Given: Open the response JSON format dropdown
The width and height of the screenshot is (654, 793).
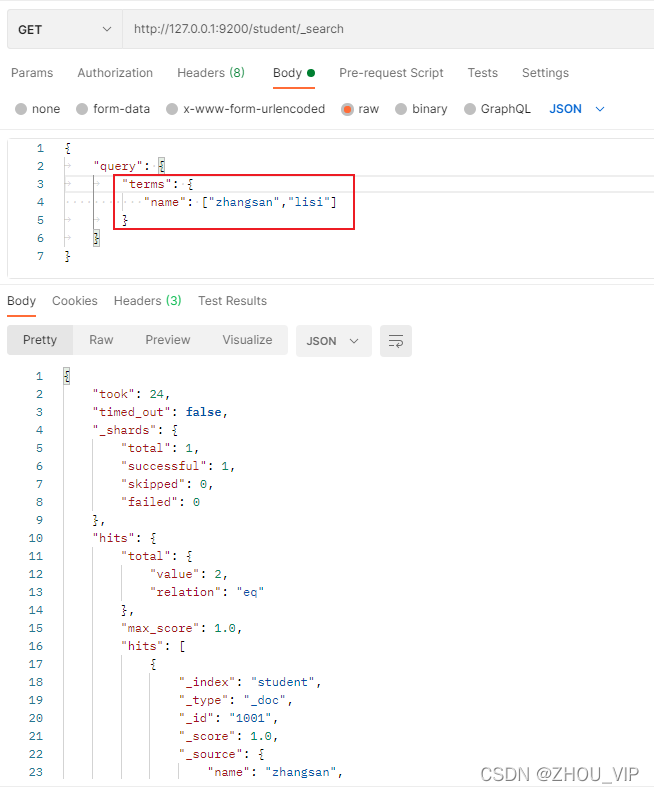Looking at the screenshot, I should [x=333, y=341].
